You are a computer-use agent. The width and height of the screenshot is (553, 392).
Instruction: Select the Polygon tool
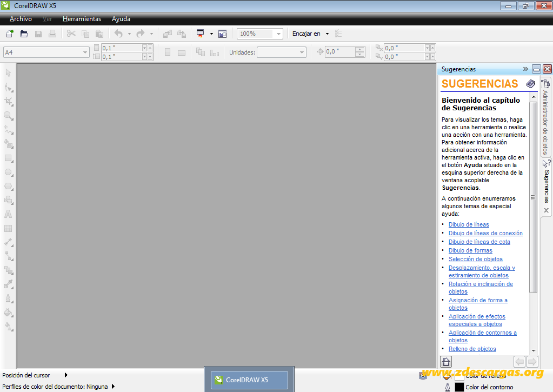9,187
